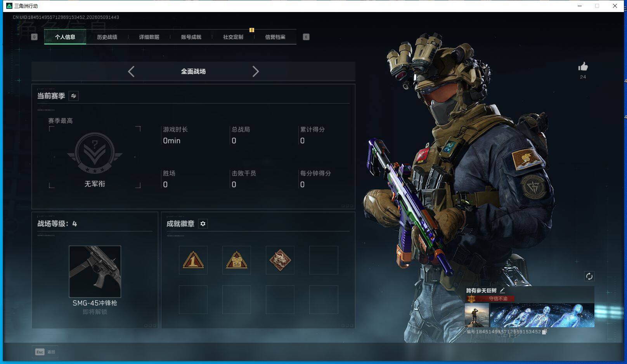Copy the player ID number with copy icon
The image size is (627, 364).
pos(544,332)
